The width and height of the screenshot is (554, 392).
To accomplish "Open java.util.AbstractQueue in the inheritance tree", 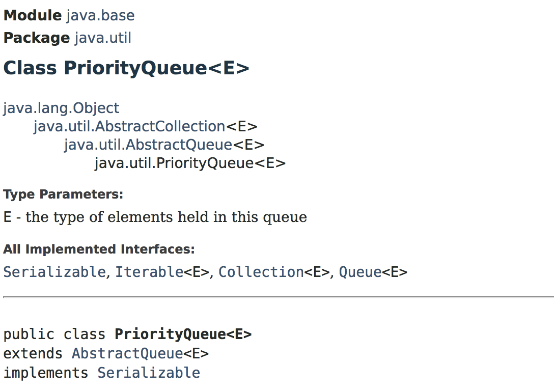I will coord(148,145).
